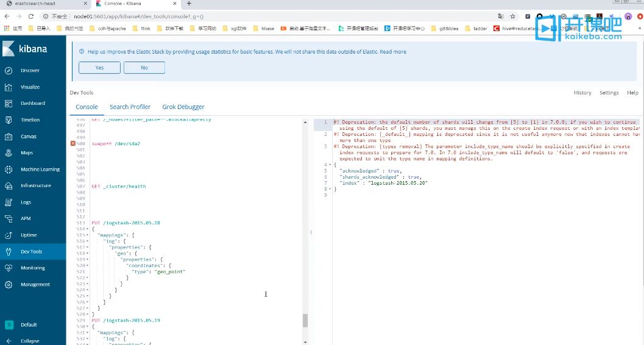Collapse the response JSON fold at line 4

[331, 165]
